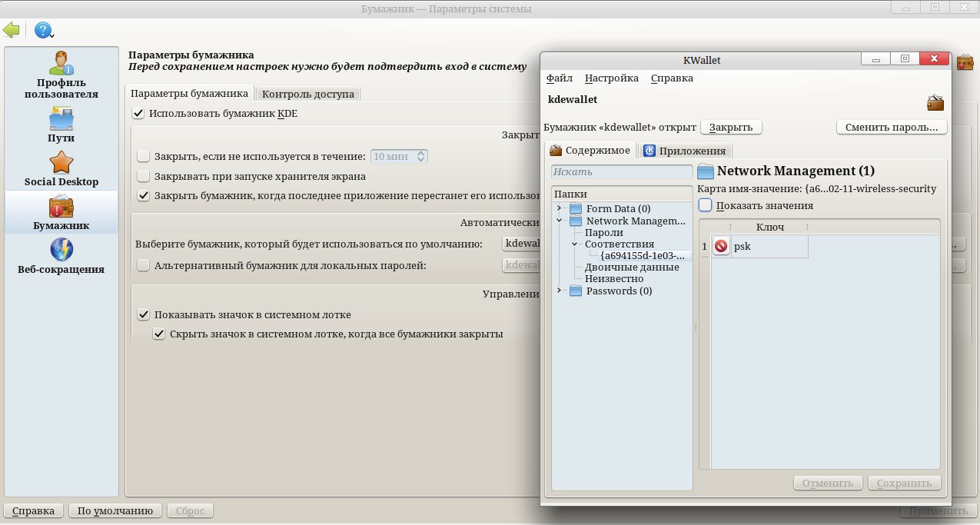Screen dimensions: 980x525
Task: Click the green back arrow icon
Action: (12, 30)
